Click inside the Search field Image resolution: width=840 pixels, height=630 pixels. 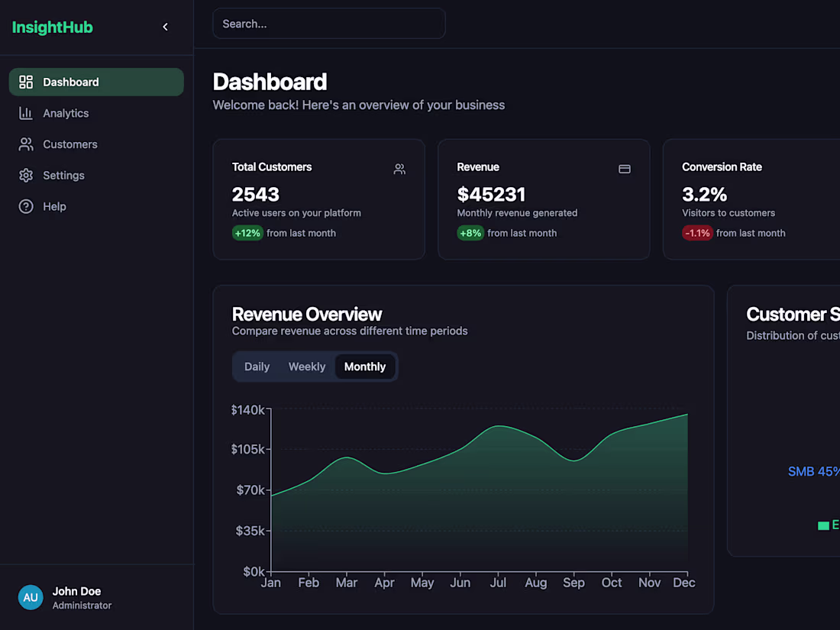pyautogui.click(x=328, y=24)
